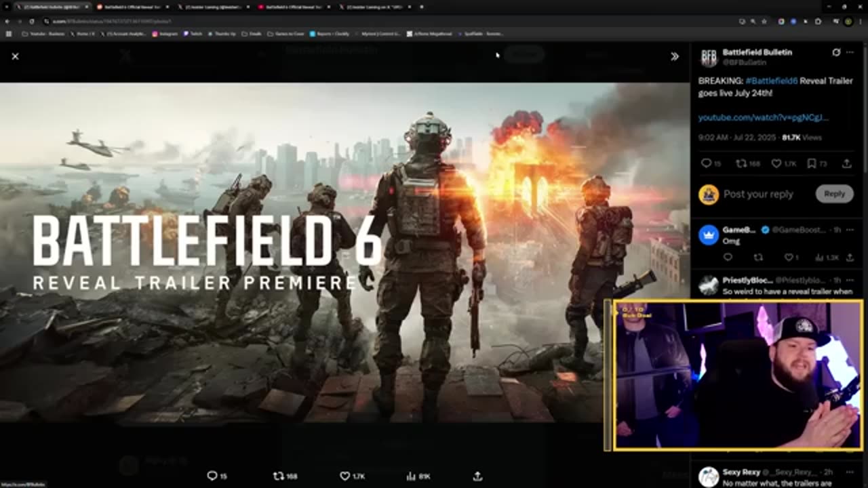Open the browser profile avatar
868x488 pixels.
tap(848, 21)
